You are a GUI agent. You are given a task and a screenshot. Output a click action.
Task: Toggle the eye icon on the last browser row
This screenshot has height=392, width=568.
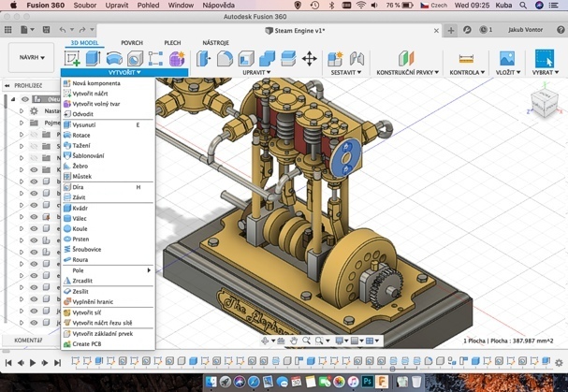(x=35, y=323)
